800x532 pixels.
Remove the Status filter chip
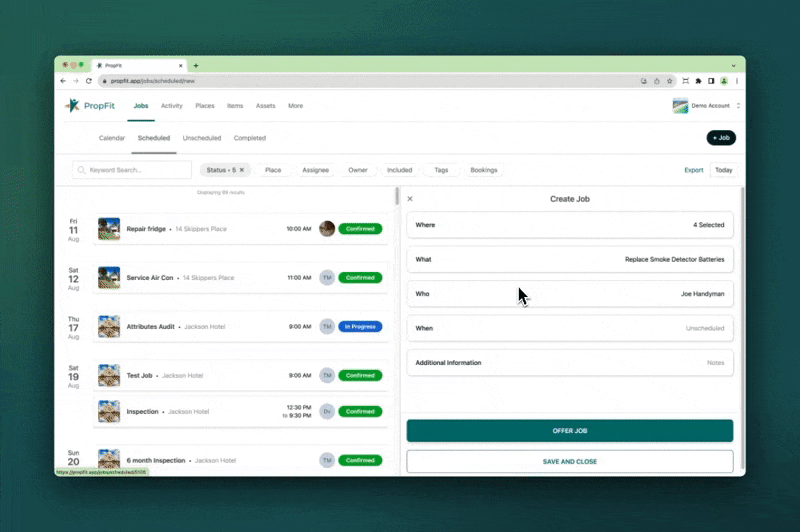[x=241, y=170]
